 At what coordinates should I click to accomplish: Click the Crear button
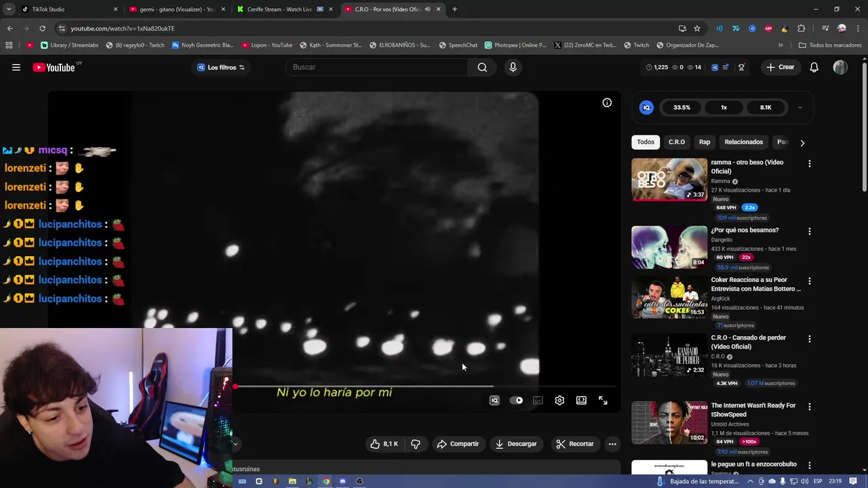[781, 67]
